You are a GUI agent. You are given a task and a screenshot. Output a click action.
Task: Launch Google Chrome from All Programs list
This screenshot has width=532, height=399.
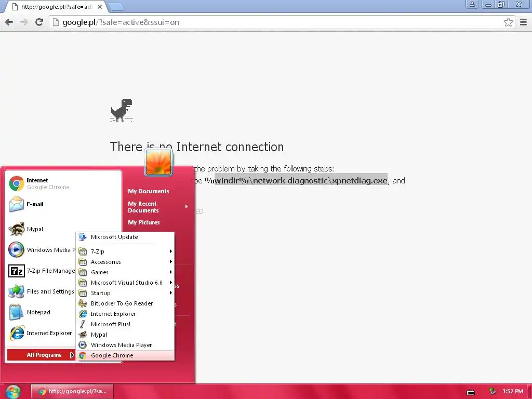(x=125, y=355)
